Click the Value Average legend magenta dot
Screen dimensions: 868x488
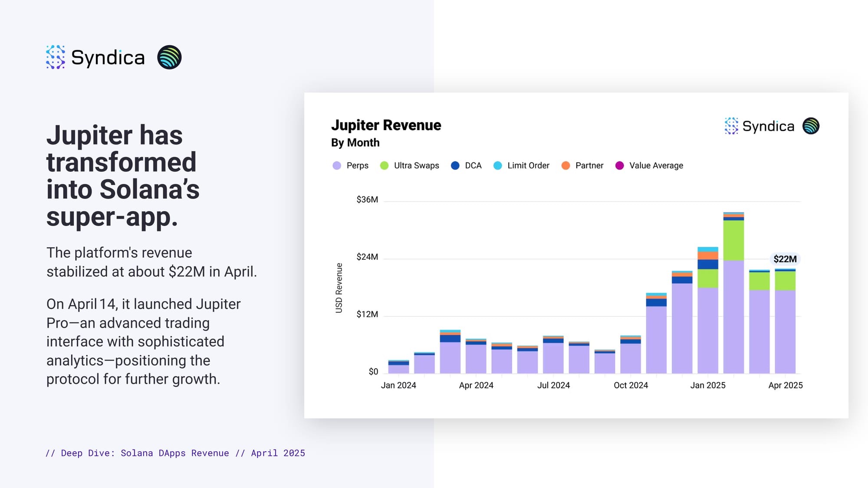[x=620, y=166]
